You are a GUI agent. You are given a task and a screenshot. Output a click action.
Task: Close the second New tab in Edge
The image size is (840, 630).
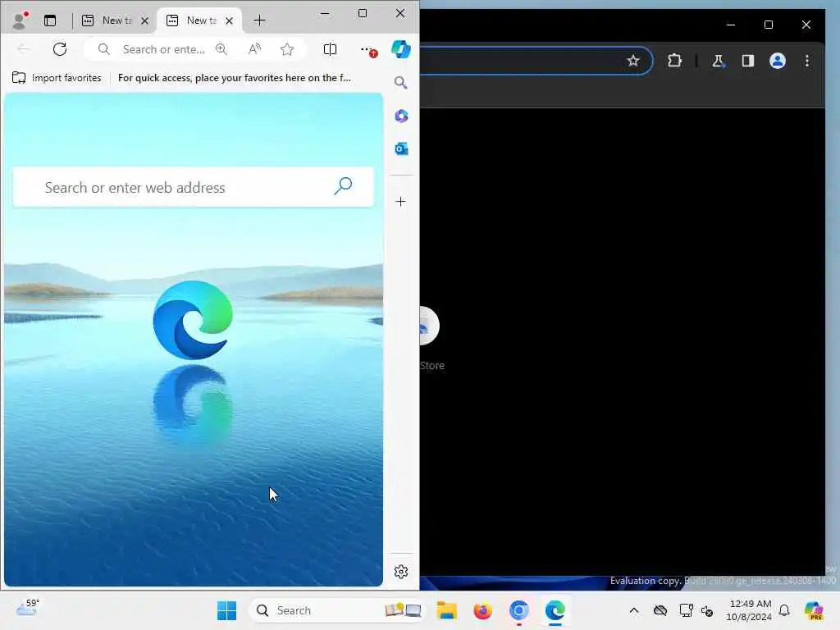coord(230,21)
